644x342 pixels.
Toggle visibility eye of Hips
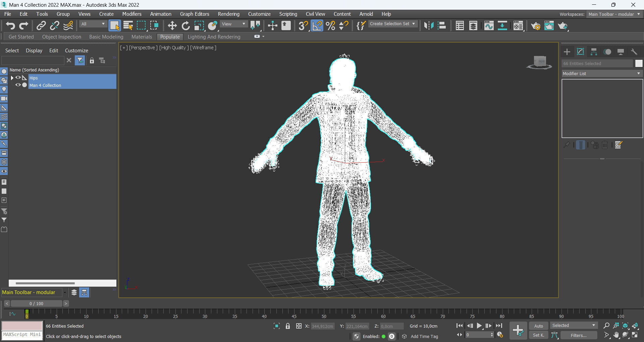pos(18,78)
